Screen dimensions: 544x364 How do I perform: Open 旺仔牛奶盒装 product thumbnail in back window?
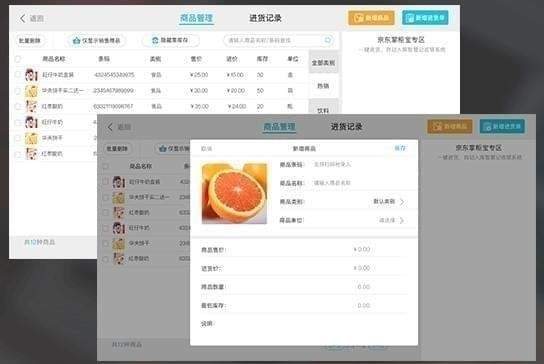(x=31, y=75)
